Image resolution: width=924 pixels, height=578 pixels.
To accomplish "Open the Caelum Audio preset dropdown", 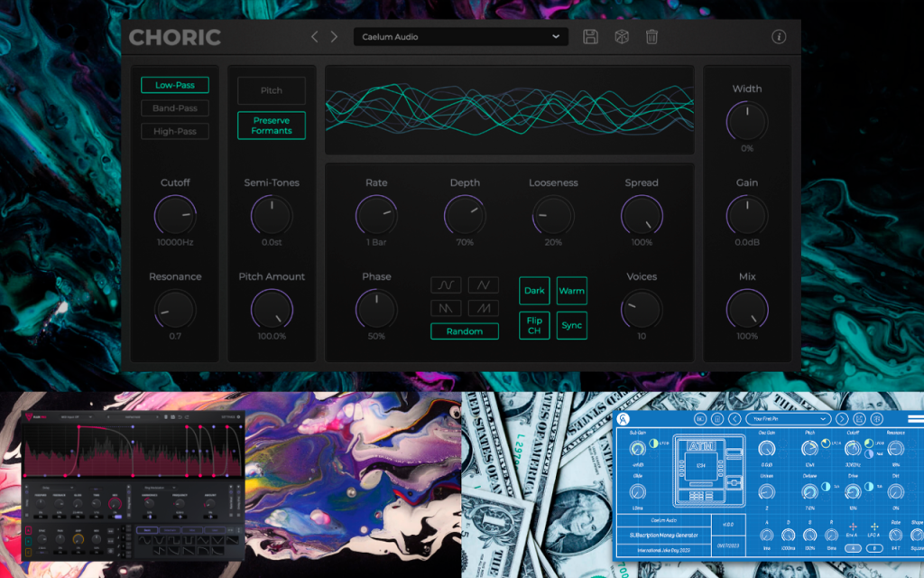I will click(x=461, y=36).
